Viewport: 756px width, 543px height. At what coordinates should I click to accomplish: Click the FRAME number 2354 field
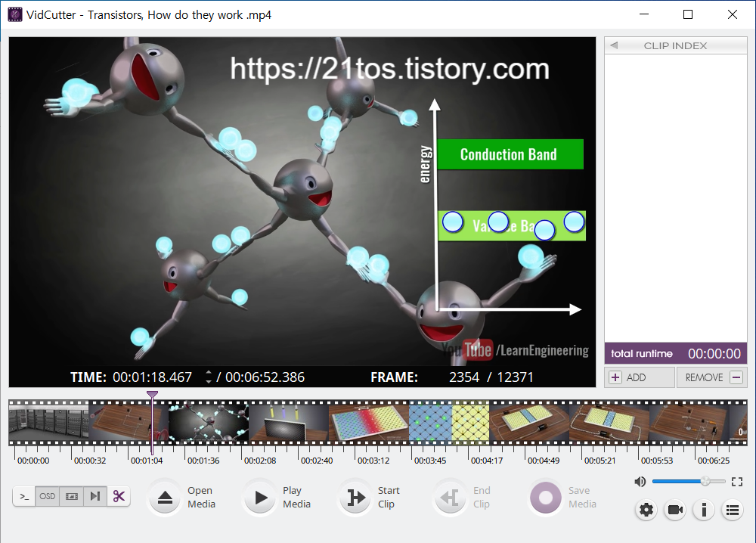(x=464, y=377)
